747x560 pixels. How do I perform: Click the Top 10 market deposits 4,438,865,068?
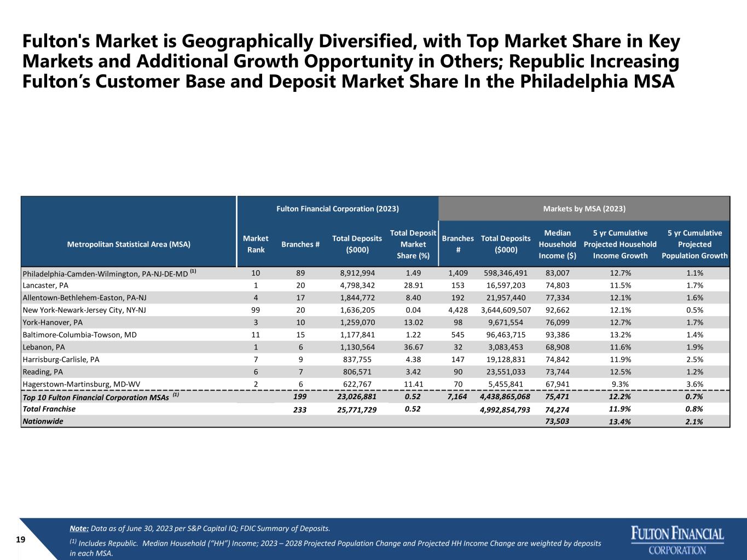(x=505, y=396)
